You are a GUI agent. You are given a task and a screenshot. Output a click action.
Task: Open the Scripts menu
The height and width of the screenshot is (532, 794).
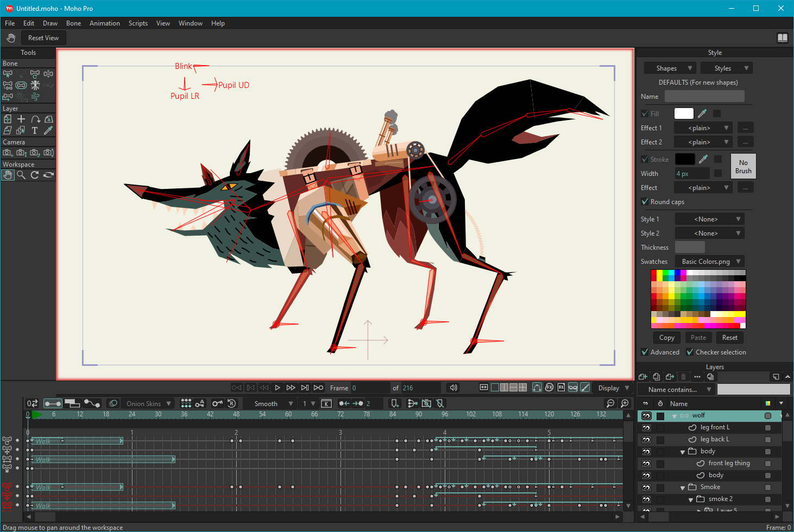pyautogui.click(x=138, y=23)
